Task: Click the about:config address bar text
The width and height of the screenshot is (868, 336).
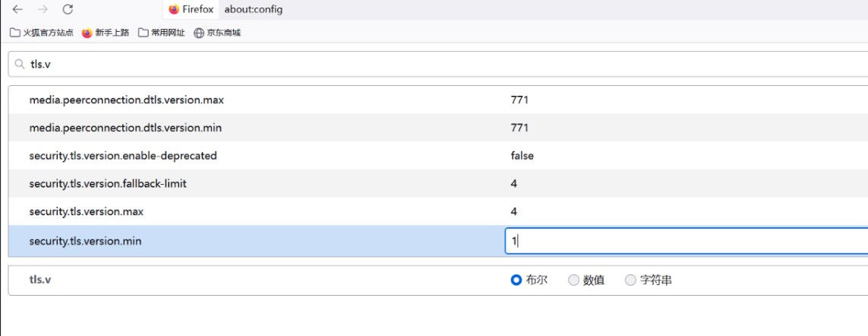Action: pos(254,10)
